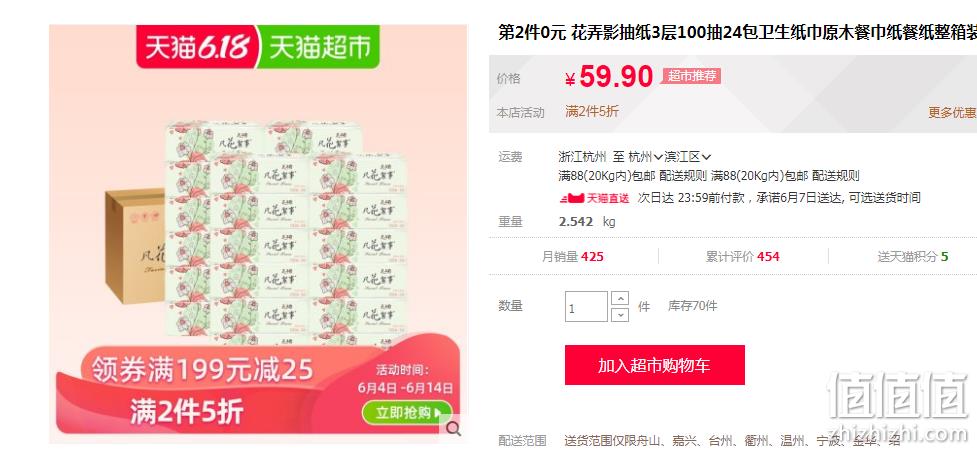This screenshot has width=977, height=451.
Task: Click the 满2件5折 store promotion text
Action: [x=592, y=112]
